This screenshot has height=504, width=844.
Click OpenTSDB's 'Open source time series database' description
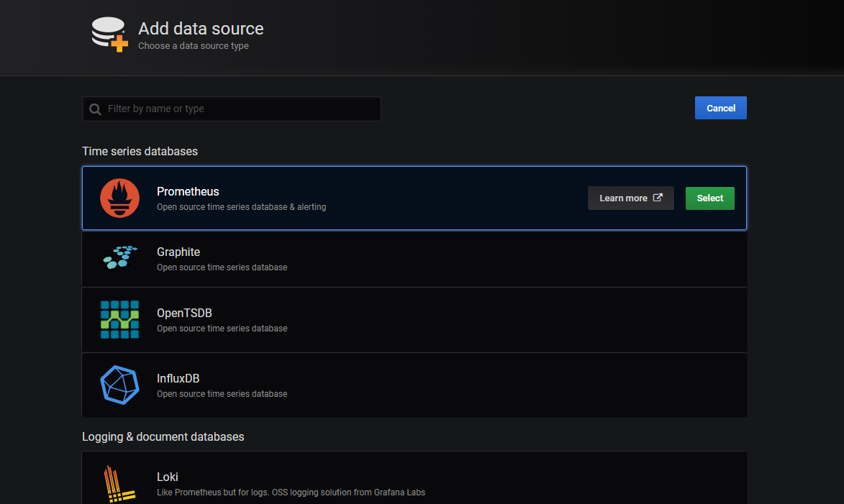pos(222,329)
